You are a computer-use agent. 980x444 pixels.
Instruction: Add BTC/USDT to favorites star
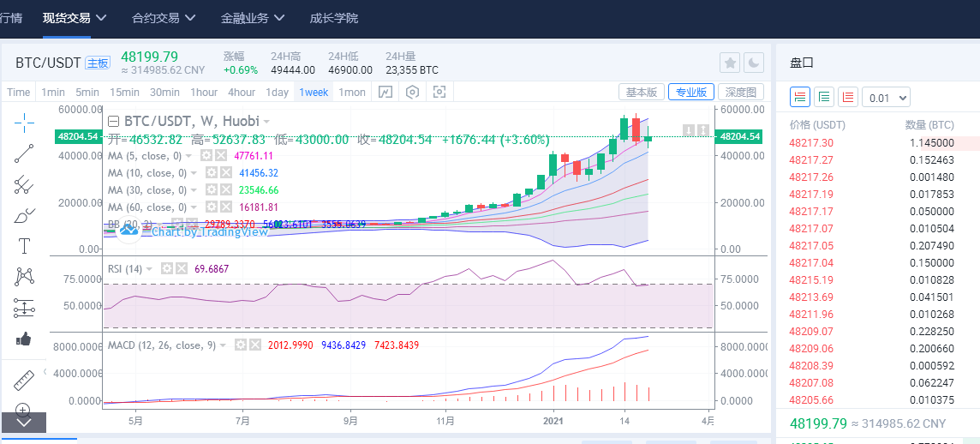click(730, 62)
